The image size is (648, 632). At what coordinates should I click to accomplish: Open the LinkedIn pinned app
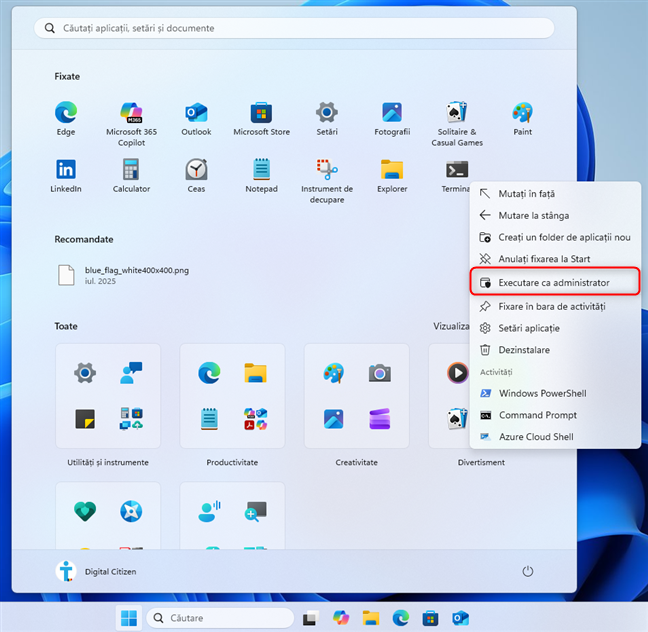point(66,175)
